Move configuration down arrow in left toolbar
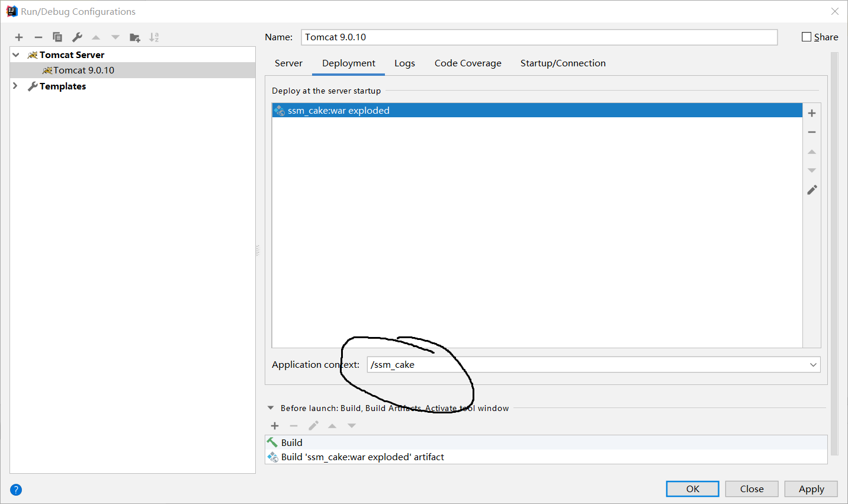 click(115, 37)
